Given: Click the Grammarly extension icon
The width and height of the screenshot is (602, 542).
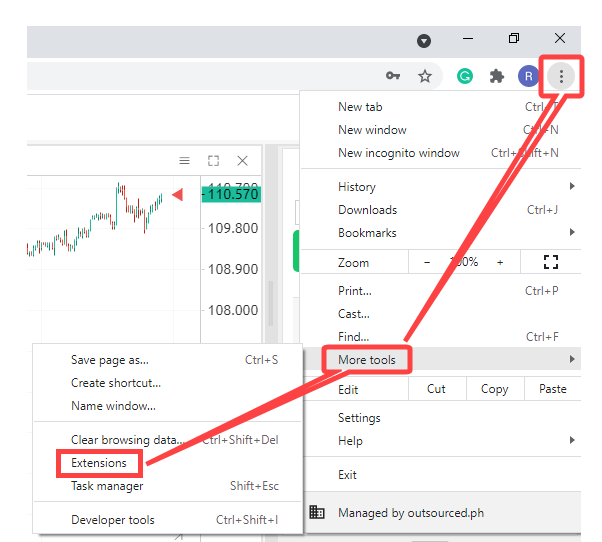Looking at the screenshot, I should pos(465,76).
